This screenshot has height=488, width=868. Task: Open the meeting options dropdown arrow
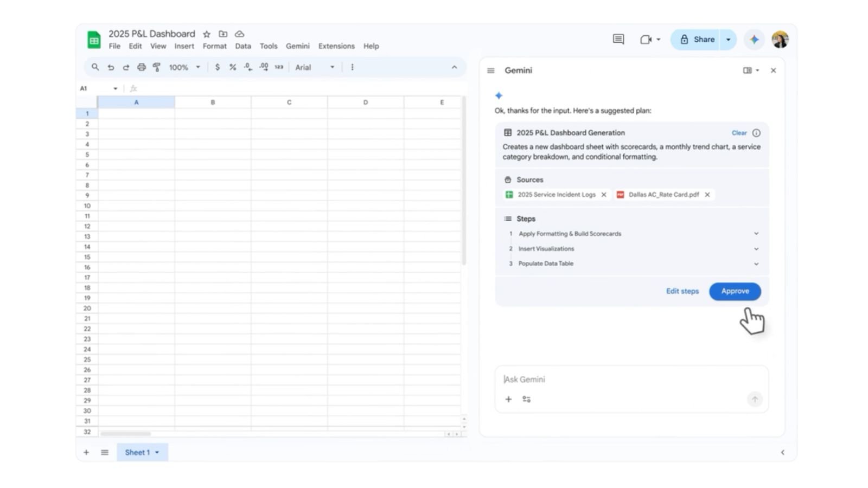click(659, 40)
